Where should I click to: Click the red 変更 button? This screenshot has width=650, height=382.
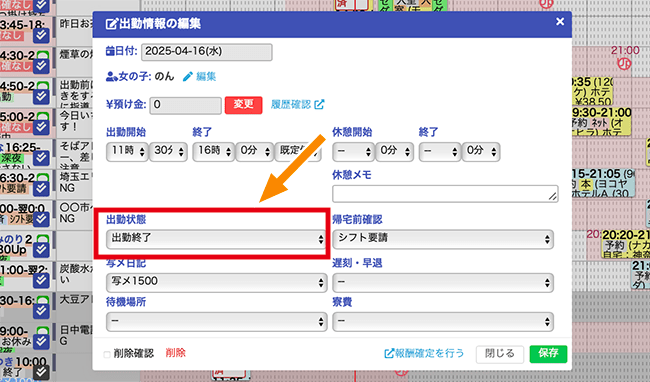(x=243, y=104)
